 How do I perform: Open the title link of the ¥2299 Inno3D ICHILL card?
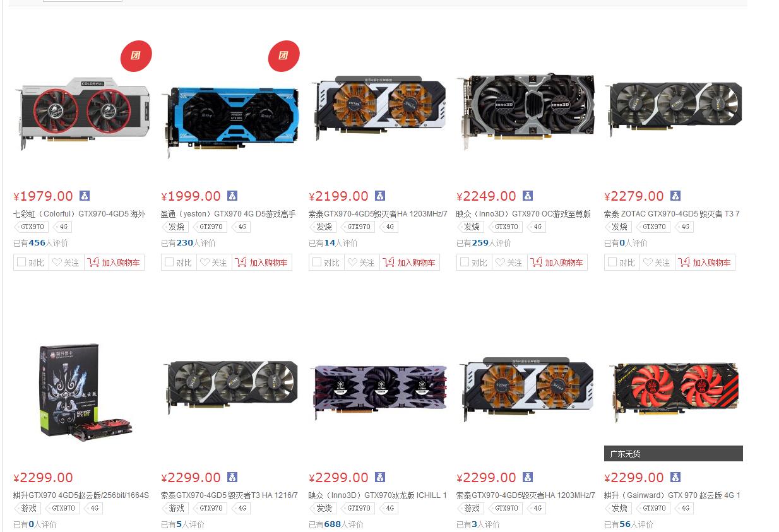pos(378,495)
